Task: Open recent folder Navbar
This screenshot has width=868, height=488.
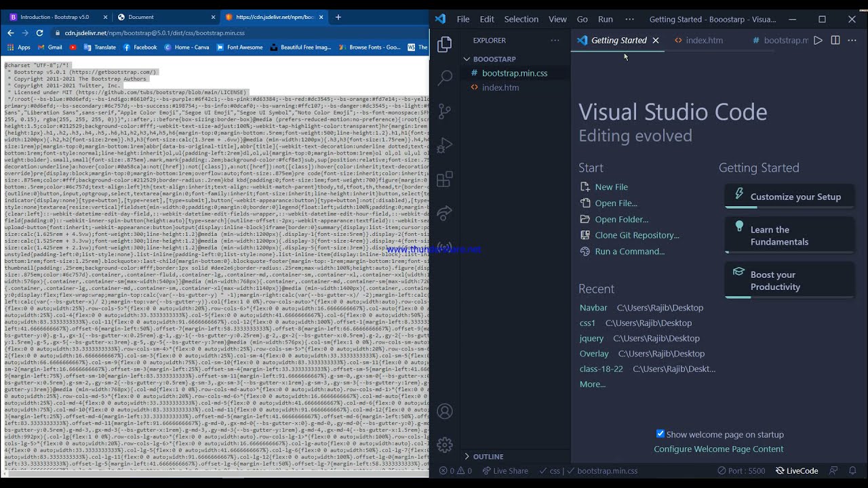Action: coord(593,308)
